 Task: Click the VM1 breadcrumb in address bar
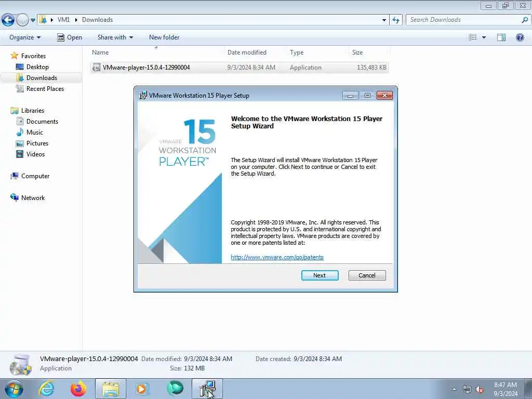63,20
